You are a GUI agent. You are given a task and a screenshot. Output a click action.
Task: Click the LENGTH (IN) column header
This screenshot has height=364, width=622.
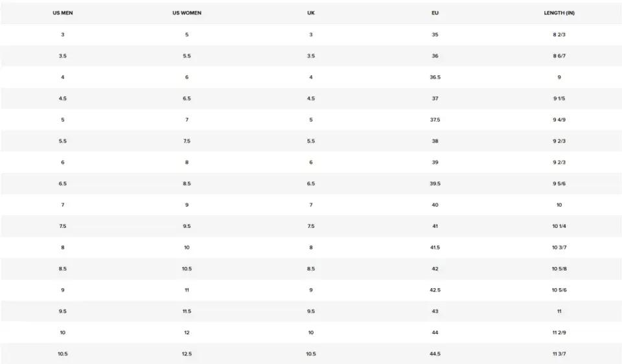pyautogui.click(x=559, y=13)
